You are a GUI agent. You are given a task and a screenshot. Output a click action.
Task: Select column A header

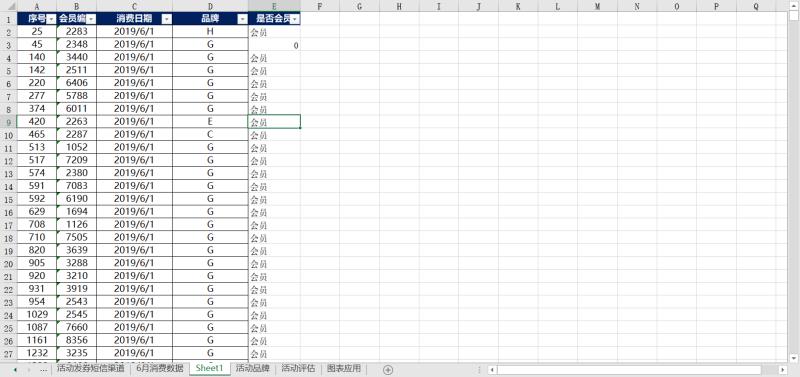[37, 6]
